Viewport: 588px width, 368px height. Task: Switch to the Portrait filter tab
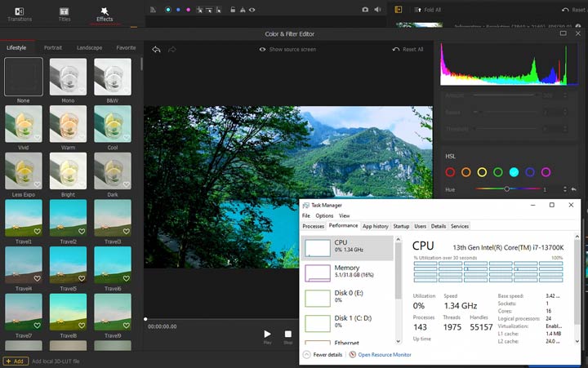pyautogui.click(x=53, y=47)
